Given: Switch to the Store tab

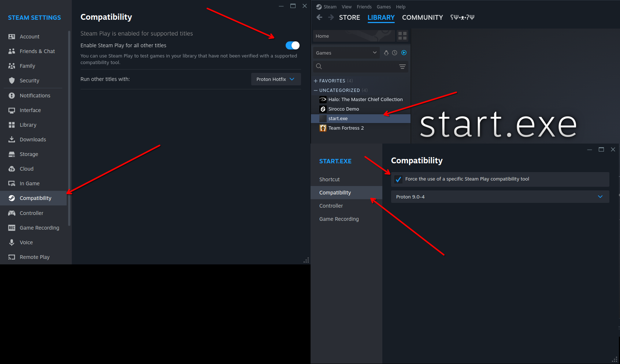Looking at the screenshot, I should 349,18.
